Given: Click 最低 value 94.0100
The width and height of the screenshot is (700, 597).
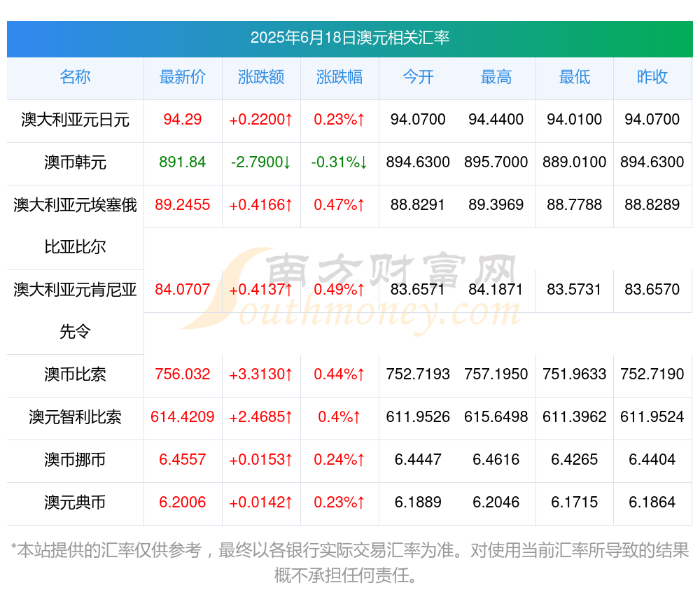Looking at the screenshot, I should point(575,120).
